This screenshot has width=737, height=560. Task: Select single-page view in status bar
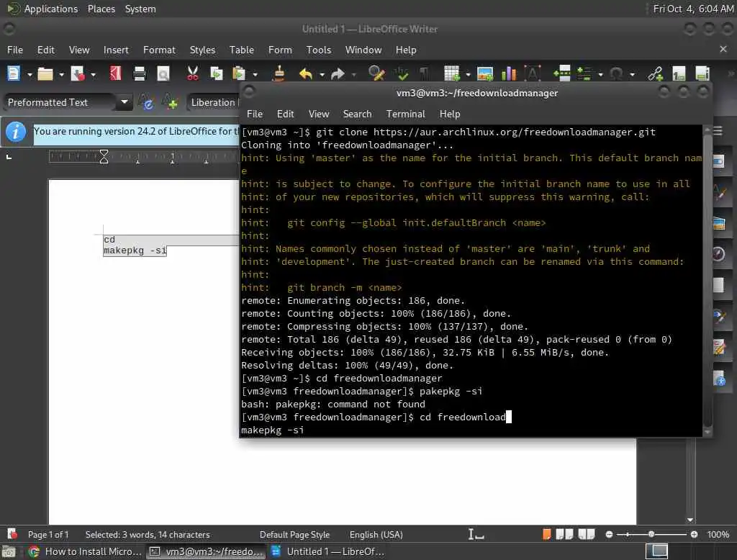[x=546, y=534]
